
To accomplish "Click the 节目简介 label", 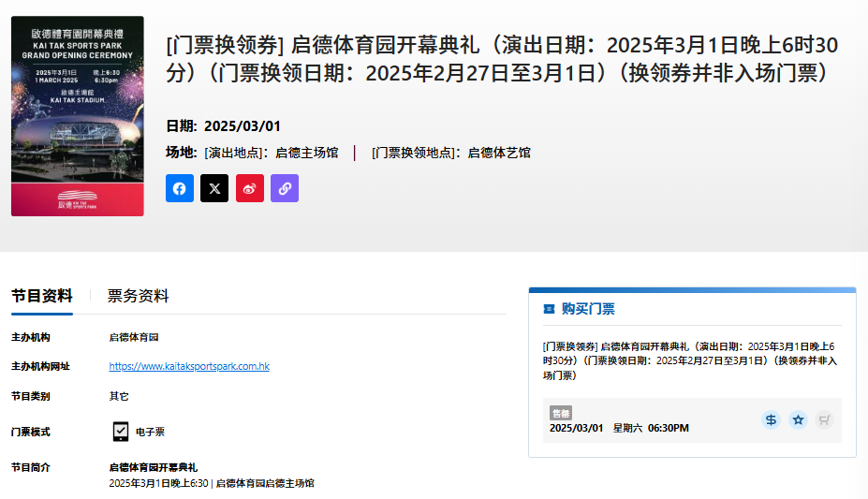I will coord(31,467).
